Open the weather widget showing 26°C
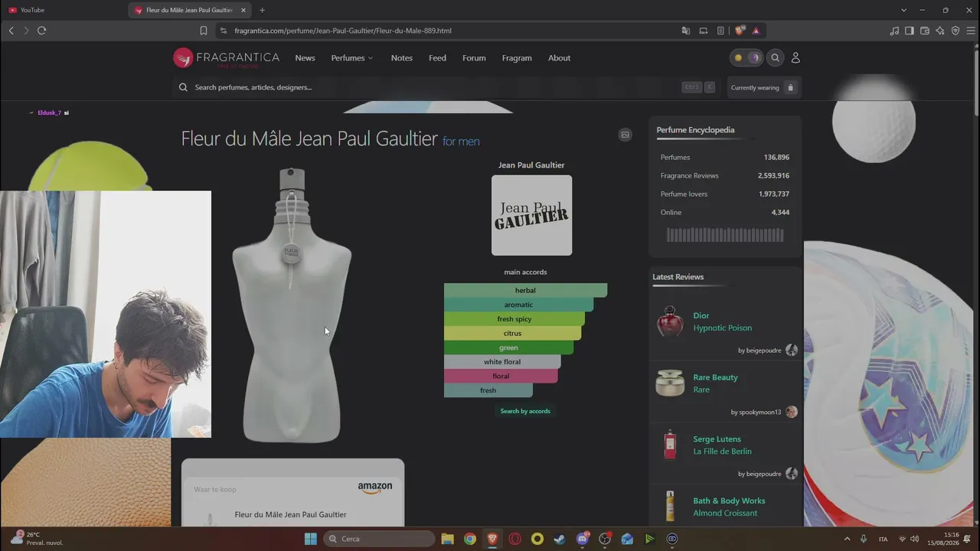 tap(38, 539)
